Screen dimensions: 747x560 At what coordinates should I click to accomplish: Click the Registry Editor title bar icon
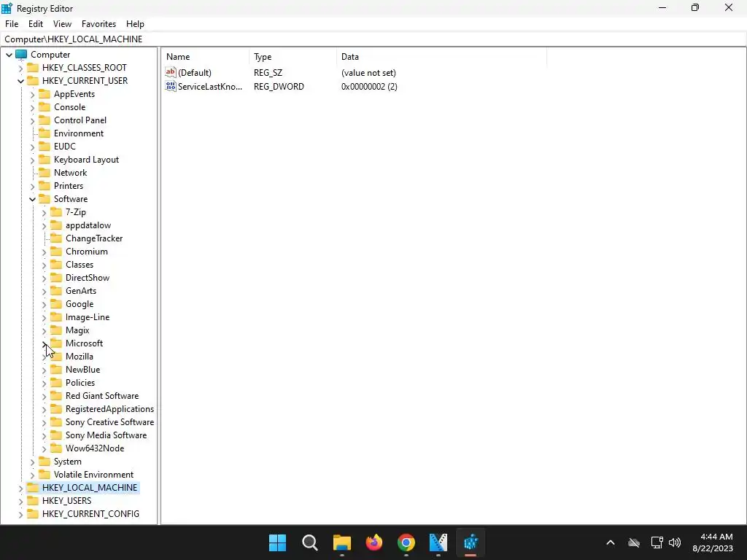(x=7, y=8)
